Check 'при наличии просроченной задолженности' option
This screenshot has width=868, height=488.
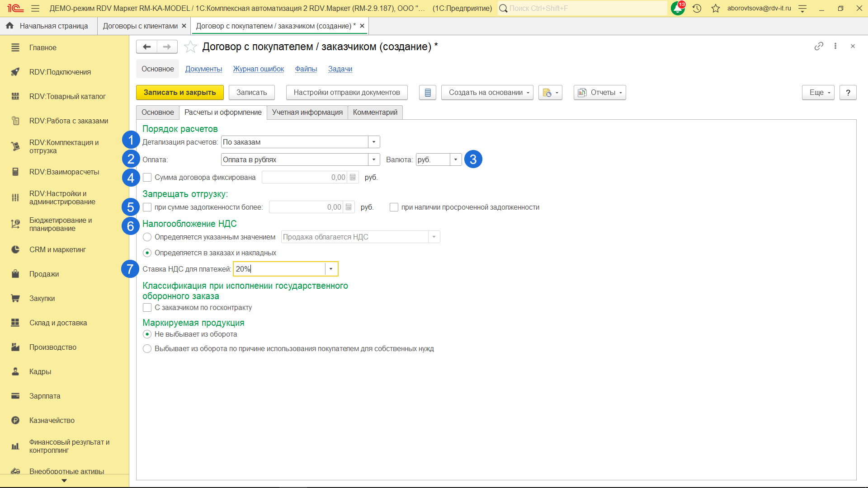[394, 207]
